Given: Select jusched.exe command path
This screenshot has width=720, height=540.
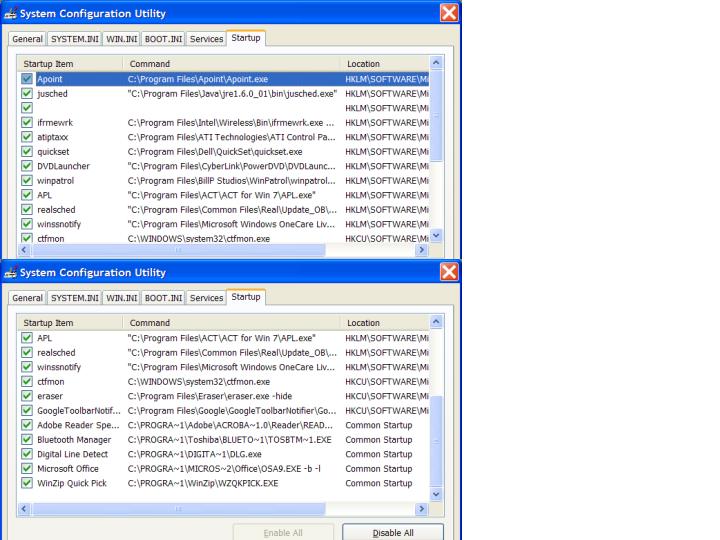Looking at the screenshot, I should pyautogui.click(x=232, y=94).
